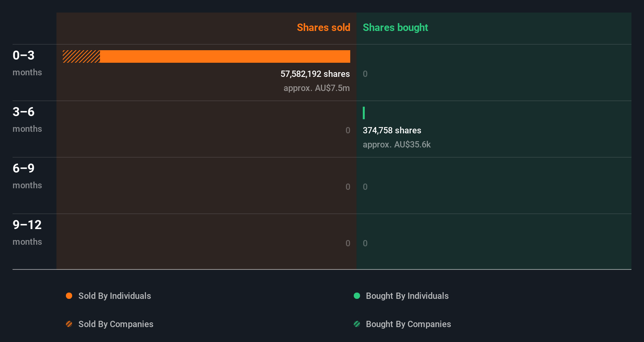Click the hatched orange companies bar segment
The width and height of the screenshot is (644, 342).
pyautogui.click(x=81, y=56)
